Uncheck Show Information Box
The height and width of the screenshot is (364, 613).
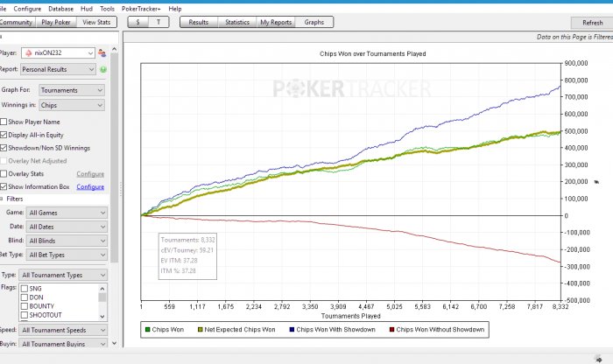coord(4,186)
